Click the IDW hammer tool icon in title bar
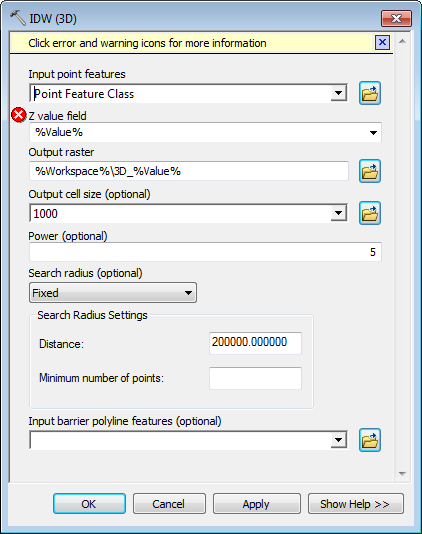Screen dimensions: 422x534 [x=17, y=18]
